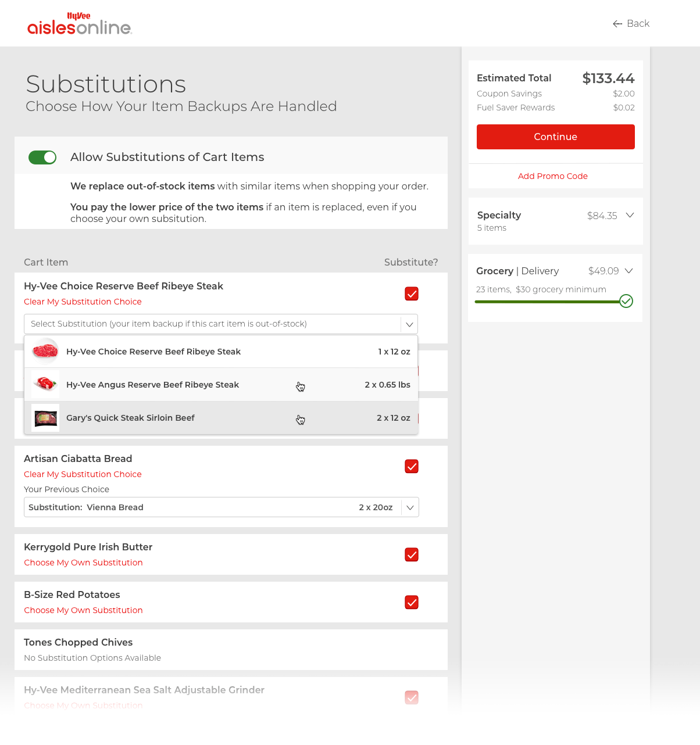Click the Hy-Vee Angus Reserve Ribeye product image

[x=45, y=384]
